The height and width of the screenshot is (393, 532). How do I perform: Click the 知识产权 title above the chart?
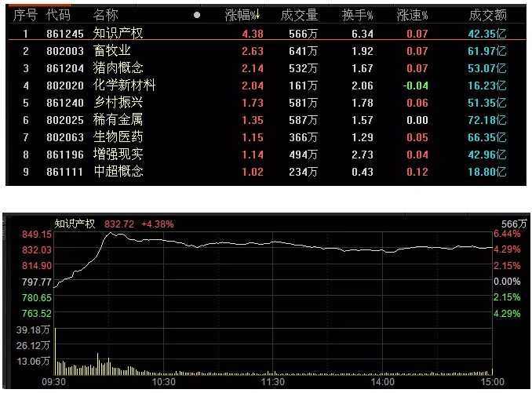(75, 224)
